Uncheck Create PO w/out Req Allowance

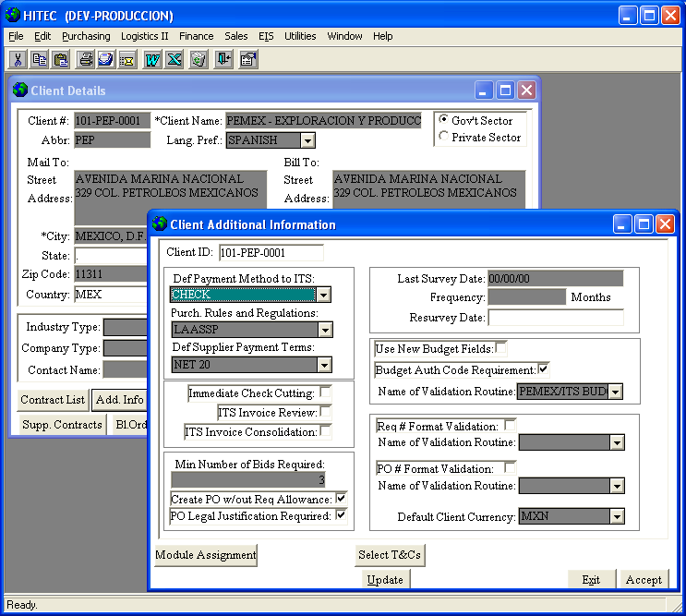342,498
